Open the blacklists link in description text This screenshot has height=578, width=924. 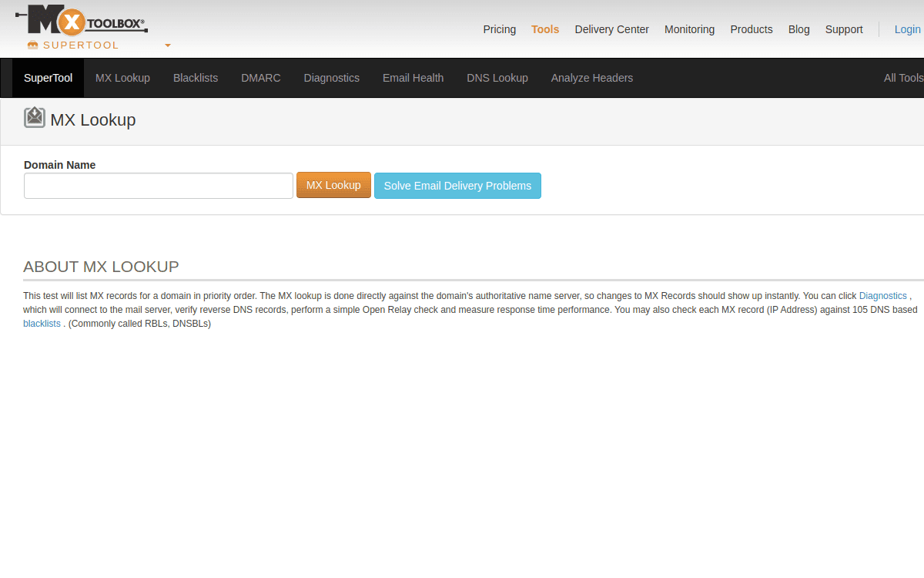42,323
